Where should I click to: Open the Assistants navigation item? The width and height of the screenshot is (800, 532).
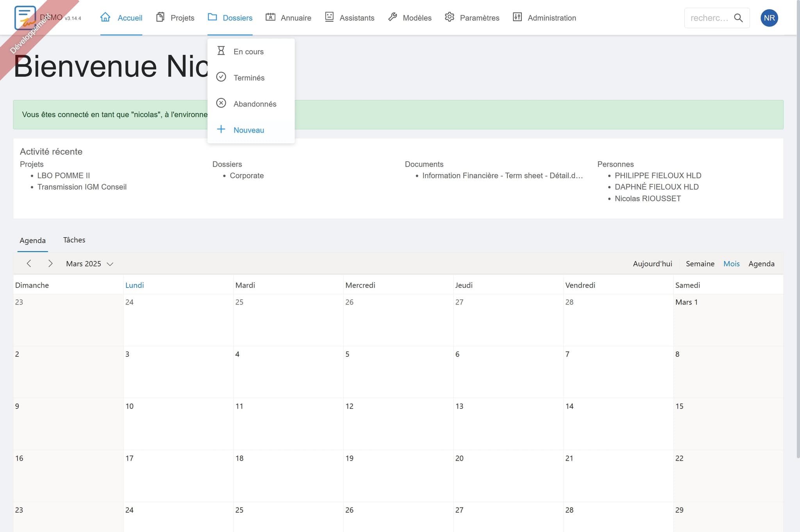coord(350,18)
